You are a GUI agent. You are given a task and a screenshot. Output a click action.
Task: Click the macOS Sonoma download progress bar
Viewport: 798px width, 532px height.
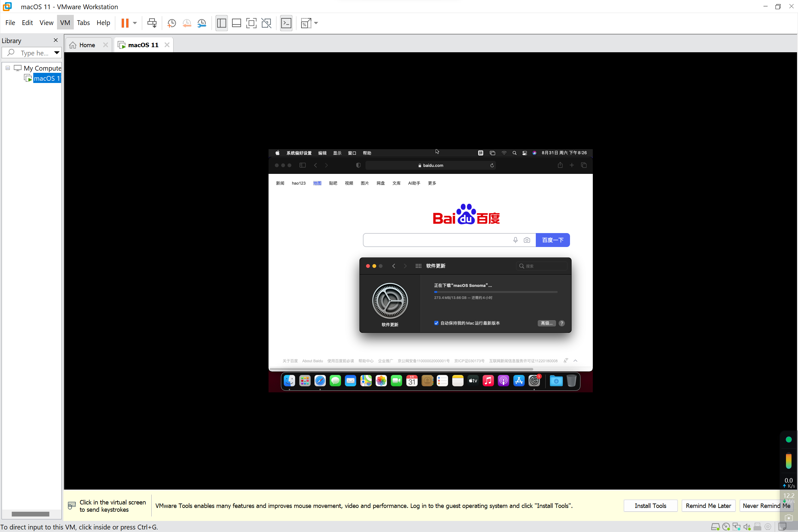(x=495, y=292)
